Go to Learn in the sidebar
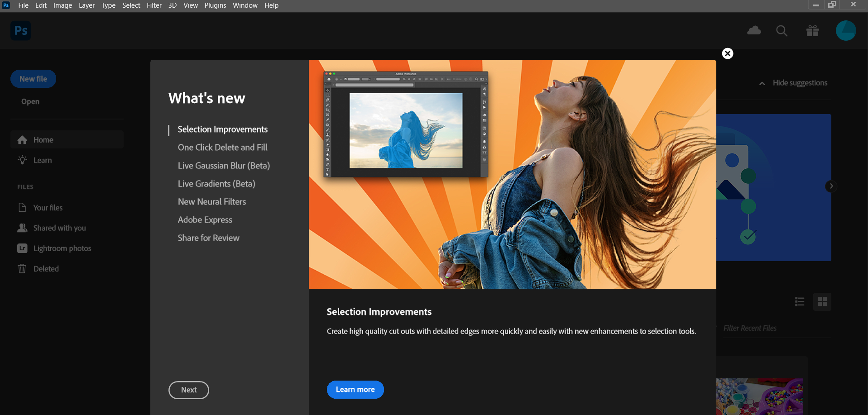This screenshot has height=415, width=868. [67, 160]
